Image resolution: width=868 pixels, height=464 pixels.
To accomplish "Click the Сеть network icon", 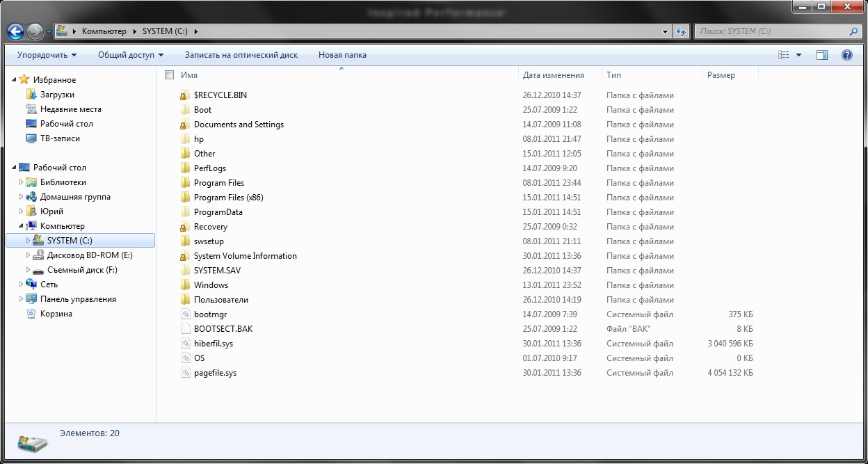I will (x=31, y=285).
